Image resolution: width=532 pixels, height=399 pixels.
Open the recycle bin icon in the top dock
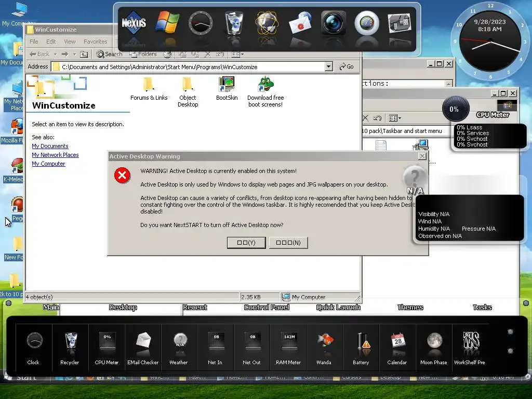pyautogui.click(x=234, y=23)
